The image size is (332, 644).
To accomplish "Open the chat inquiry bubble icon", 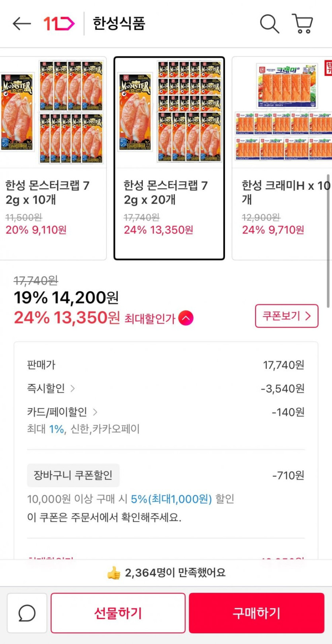I will coord(27,613).
